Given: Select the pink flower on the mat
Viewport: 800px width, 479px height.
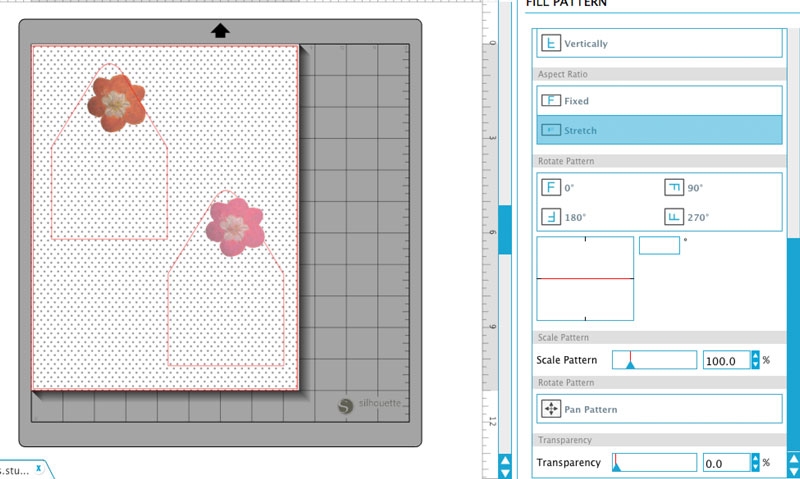Looking at the screenshot, I should pos(235,227).
